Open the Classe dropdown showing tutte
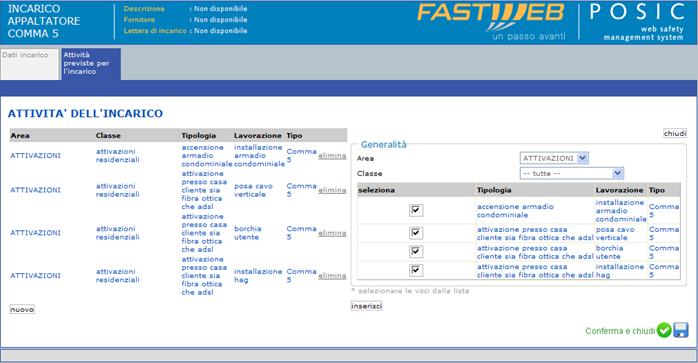Screen dimensions: 698x363 [x=572, y=173]
